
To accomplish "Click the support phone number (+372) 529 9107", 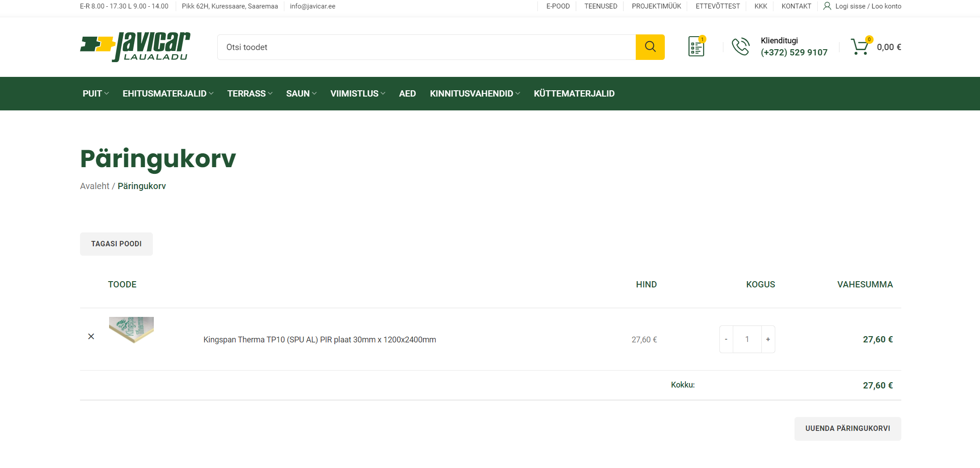I will tap(794, 52).
